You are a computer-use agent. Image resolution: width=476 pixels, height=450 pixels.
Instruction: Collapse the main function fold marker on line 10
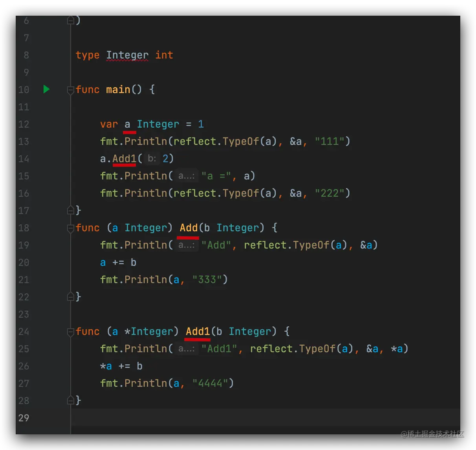point(71,90)
